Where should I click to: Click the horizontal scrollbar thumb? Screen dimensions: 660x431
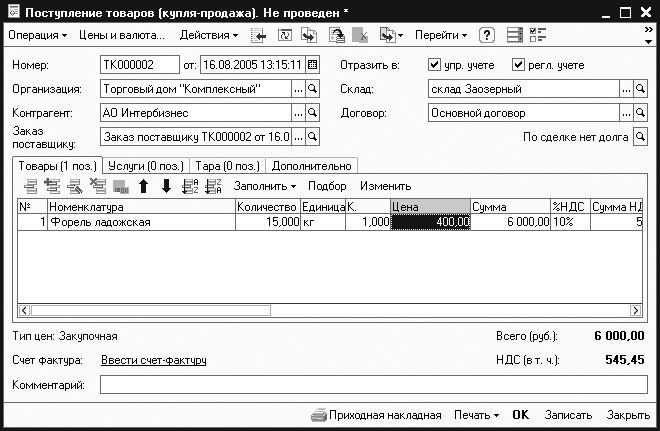point(151,311)
